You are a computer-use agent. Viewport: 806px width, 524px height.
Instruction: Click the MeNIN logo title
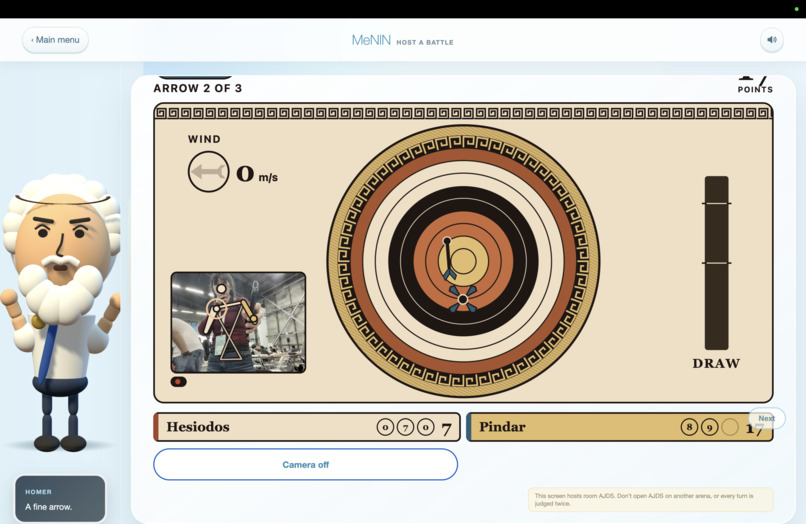(371, 40)
